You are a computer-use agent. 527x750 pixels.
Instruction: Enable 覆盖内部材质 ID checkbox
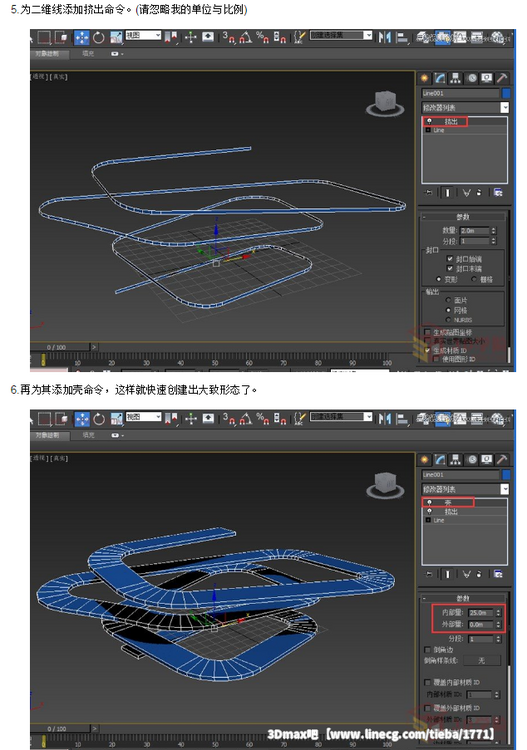pos(428,682)
